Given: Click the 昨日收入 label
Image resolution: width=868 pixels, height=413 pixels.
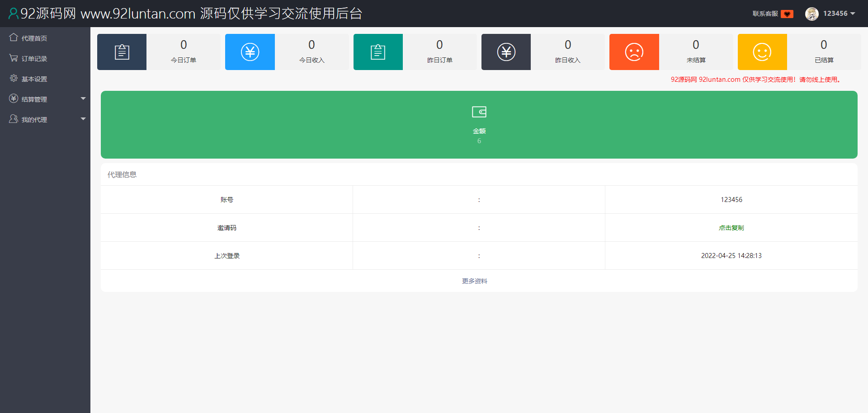Looking at the screenshot, I should [568, 60].
